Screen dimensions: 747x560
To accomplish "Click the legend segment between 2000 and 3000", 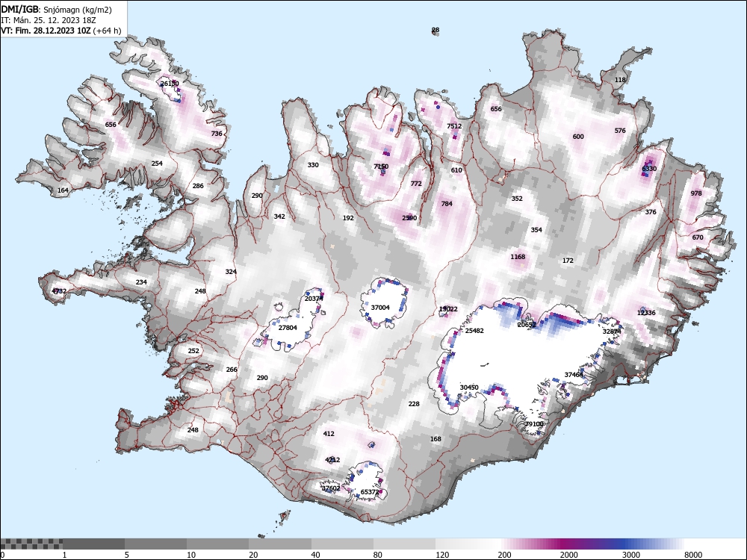I will coord(591,544).
